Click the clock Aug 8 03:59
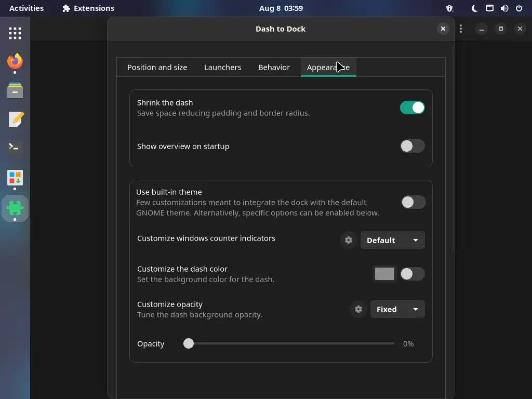This screenshot has width=532, height=399. 281,8
